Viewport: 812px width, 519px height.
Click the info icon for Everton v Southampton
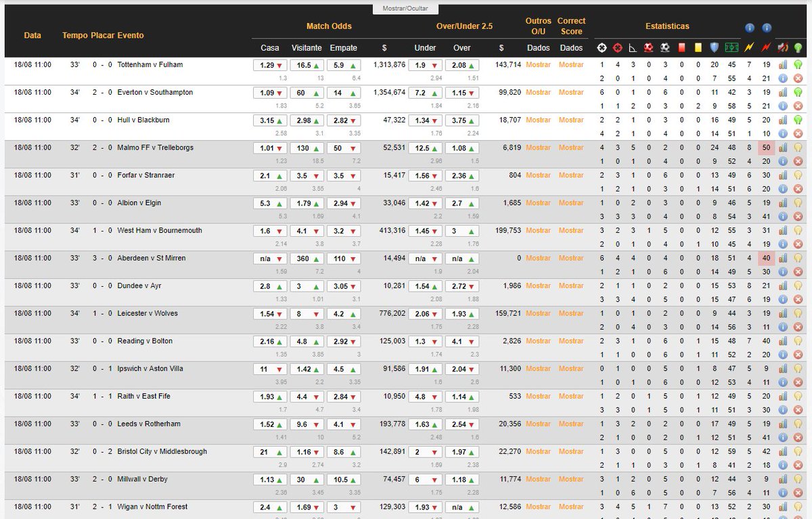(782, 106)
